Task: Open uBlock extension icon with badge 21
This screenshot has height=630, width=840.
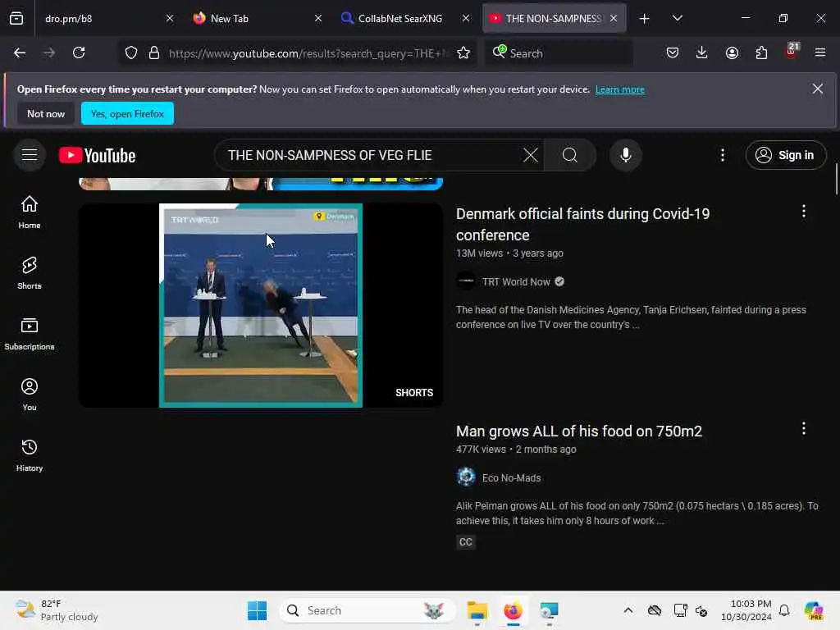Action: click(x=792, y=52)
